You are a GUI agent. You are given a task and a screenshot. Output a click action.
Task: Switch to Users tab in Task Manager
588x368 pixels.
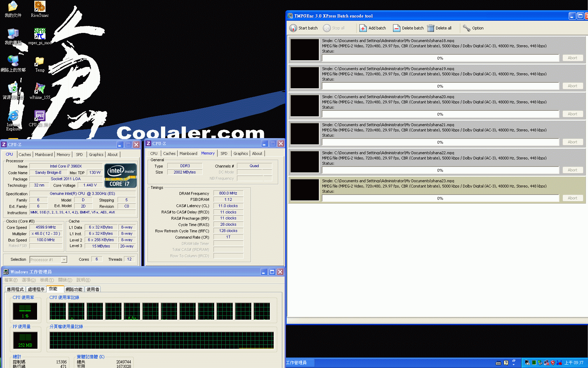coord(93,289)
